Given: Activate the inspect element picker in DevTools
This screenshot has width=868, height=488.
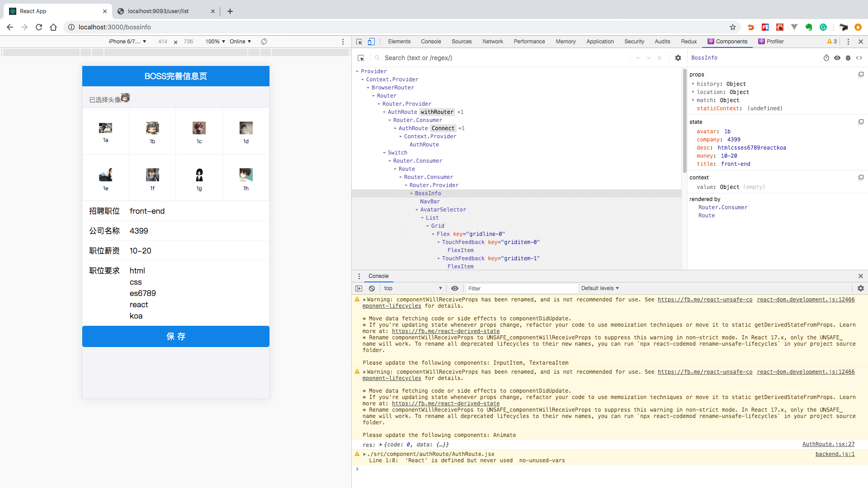Looking at the screenshot, I should 359,42.
